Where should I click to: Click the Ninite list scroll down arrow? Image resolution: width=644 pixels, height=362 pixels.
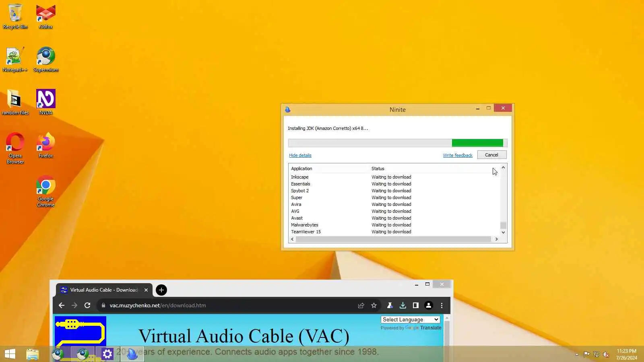(x=503, y=232)
